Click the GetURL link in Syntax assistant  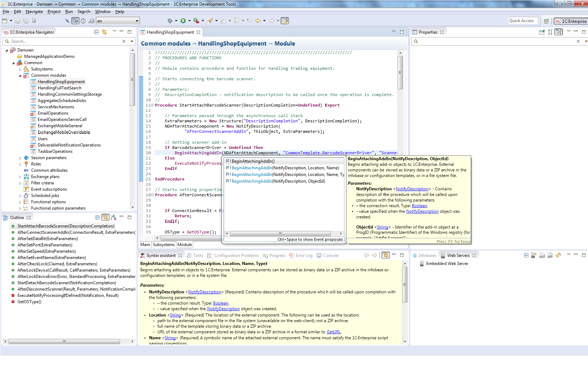[333, 332]
